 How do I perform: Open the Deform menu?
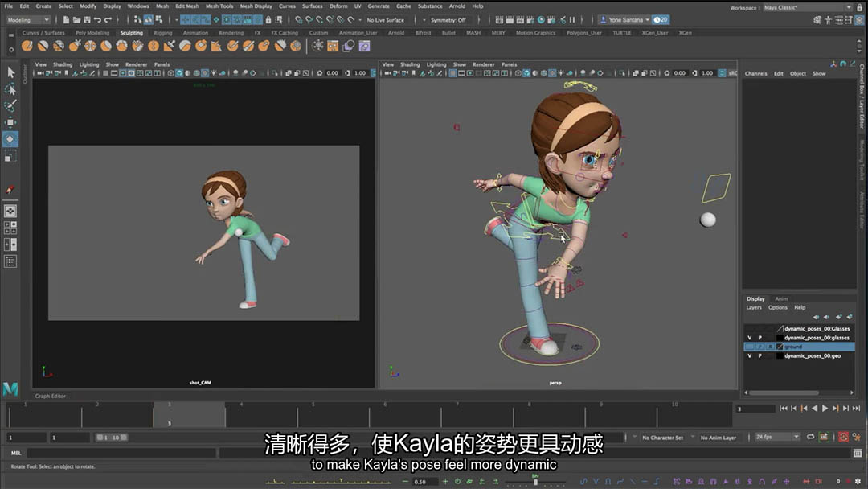(338, 6)
